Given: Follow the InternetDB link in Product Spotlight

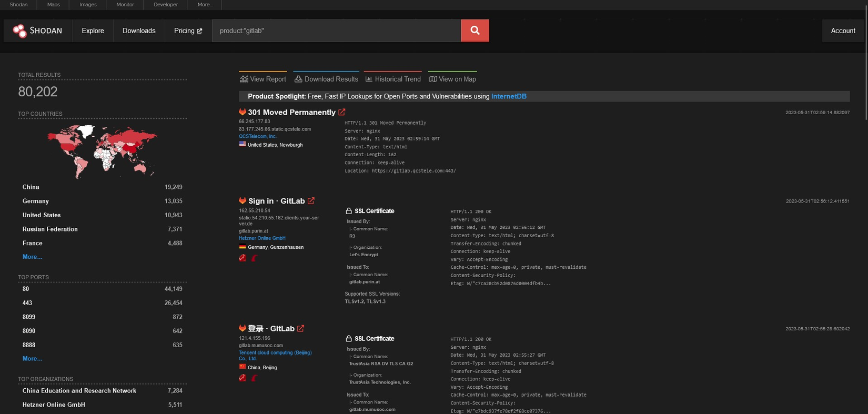Looking at the screenshot, I should pyautogui.click(x=509, y=96).
